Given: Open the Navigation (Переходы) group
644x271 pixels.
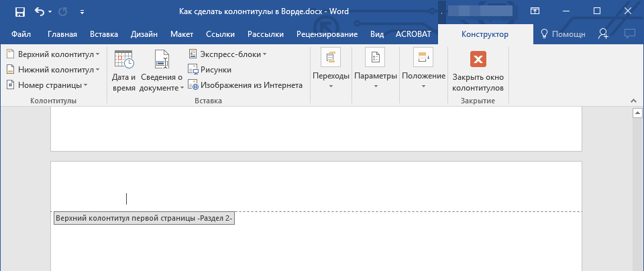Looking at the screenshot, I should click(x=331, y=72).
